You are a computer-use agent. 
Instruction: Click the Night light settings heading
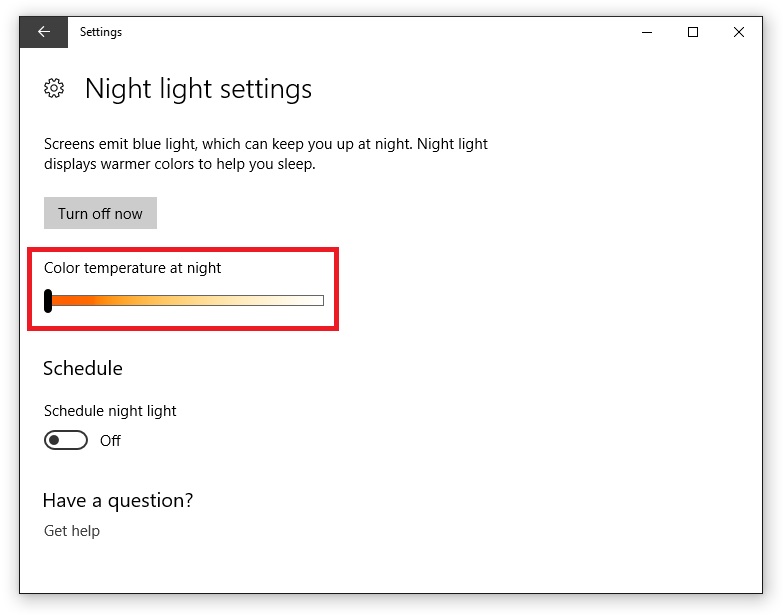[x=198, y=89]
